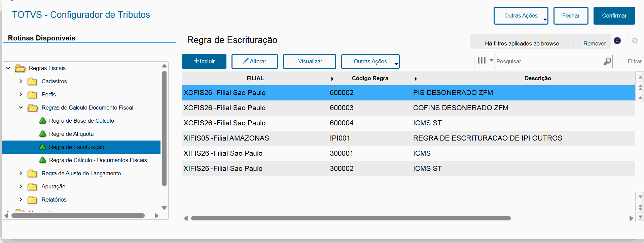The image size is (644, 243).
Task: Click the Apuração folder icon
Action: click(x=32, y=187)
